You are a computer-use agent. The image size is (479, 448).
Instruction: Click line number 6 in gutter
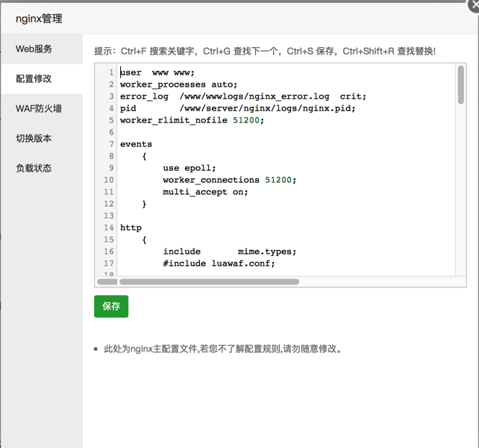111,132
